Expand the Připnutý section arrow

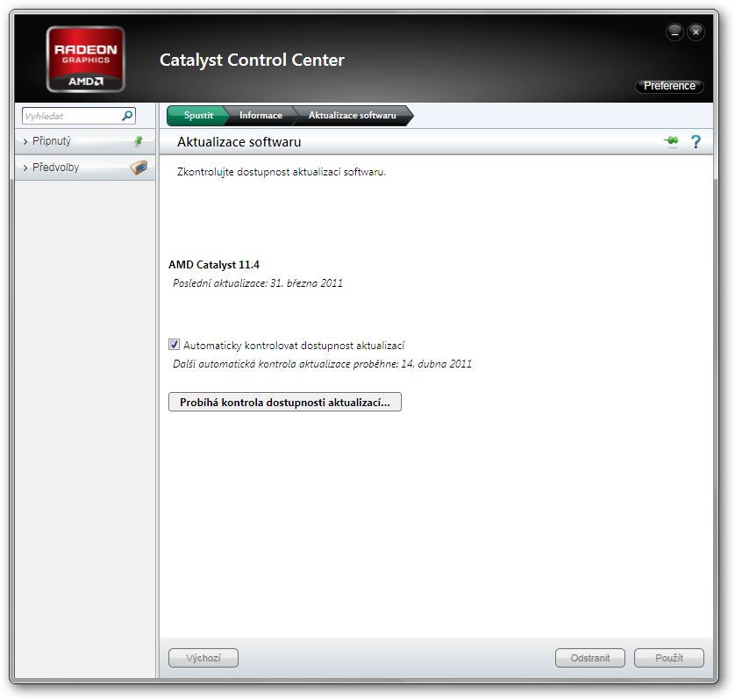click(x=25, y=141)
